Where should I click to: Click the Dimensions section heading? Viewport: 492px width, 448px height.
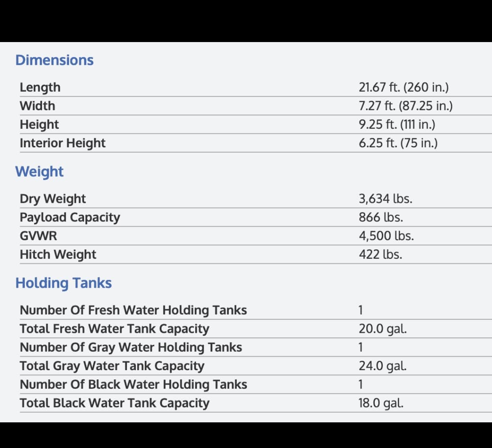(x=54, y=60)
